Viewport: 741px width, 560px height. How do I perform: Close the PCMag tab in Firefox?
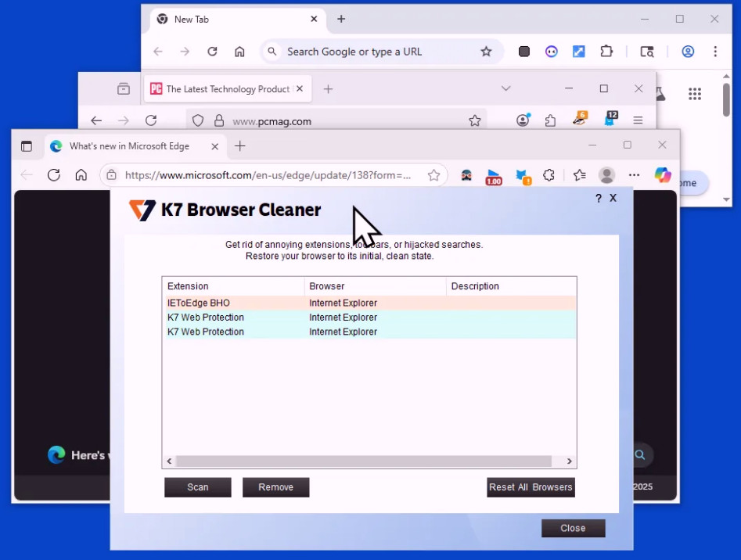click(x=300, y=88)
